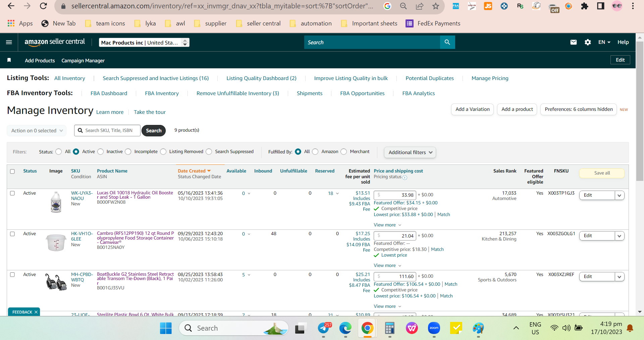Click the browser side panel icon
The width and height of the screenshot is (644, 340).
[x=601, y=6]
